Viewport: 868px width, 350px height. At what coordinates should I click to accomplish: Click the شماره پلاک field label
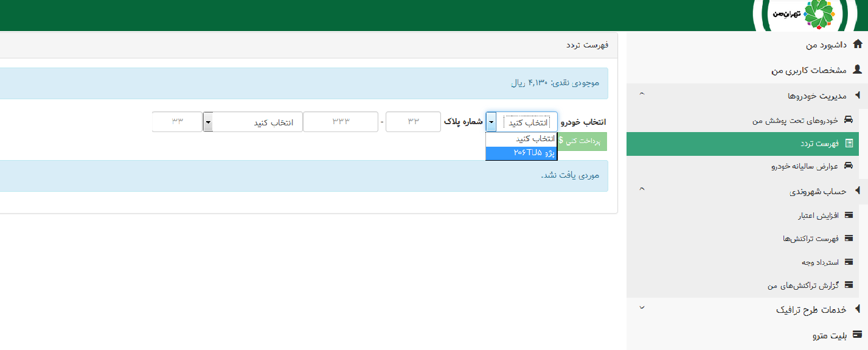tap(464, 122)
